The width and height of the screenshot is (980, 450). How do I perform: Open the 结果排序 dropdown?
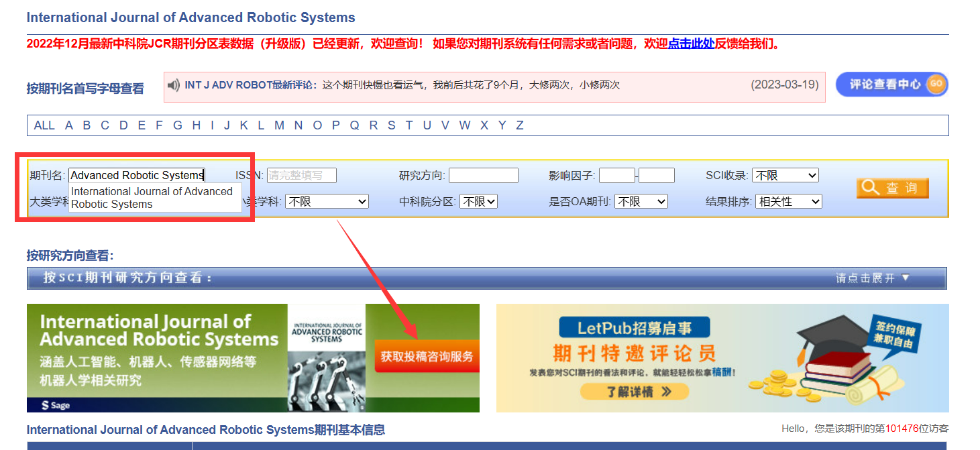point(788,201)
